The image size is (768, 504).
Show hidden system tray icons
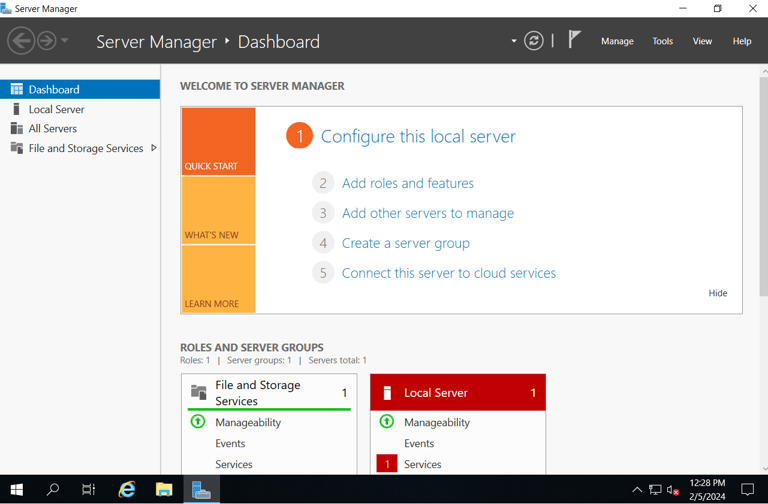tap(637, 489)
